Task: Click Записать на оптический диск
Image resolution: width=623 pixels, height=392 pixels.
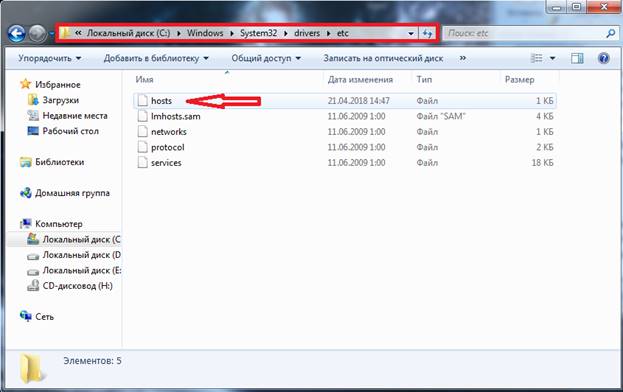Action: [383, 58]
